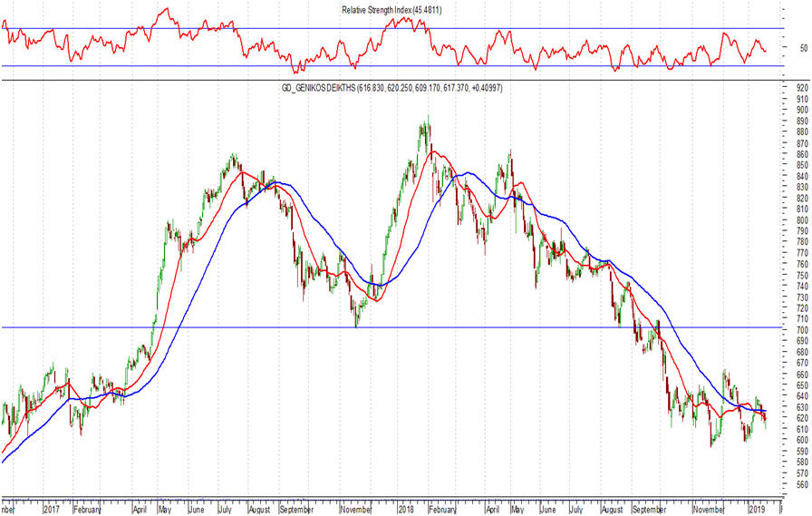Click the 920 price axis label
This screenshot has height=516, width=812.
(802, 88)
